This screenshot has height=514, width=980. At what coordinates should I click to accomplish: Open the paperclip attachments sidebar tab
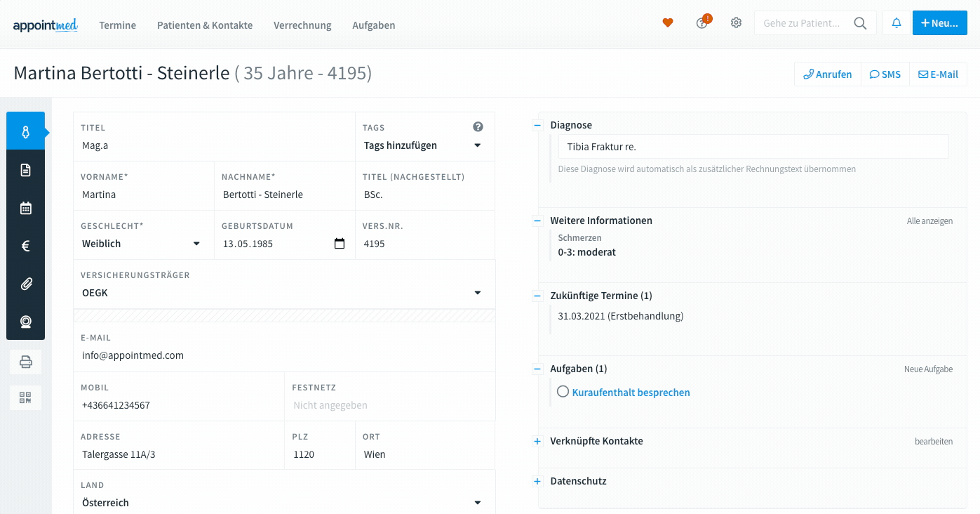point(26,284)
